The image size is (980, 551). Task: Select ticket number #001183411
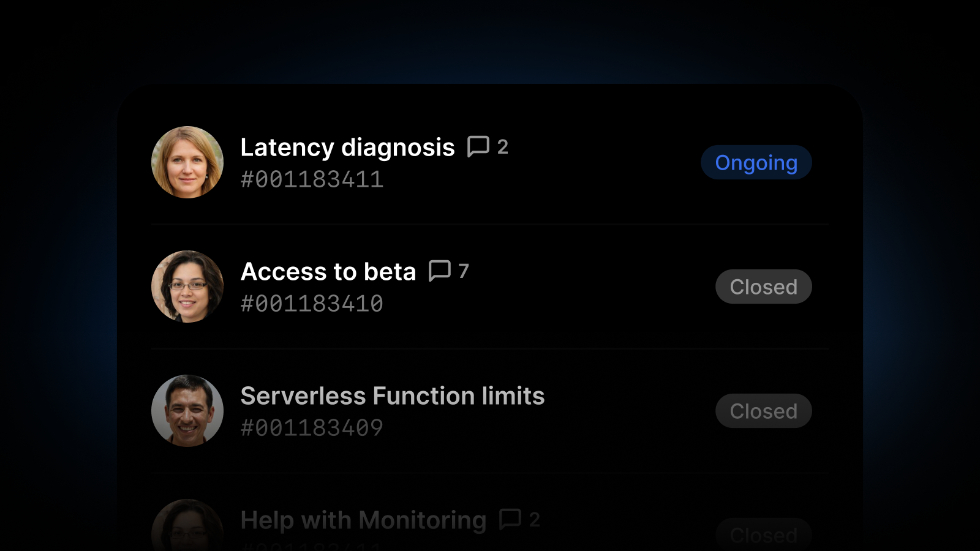[312, 180]
